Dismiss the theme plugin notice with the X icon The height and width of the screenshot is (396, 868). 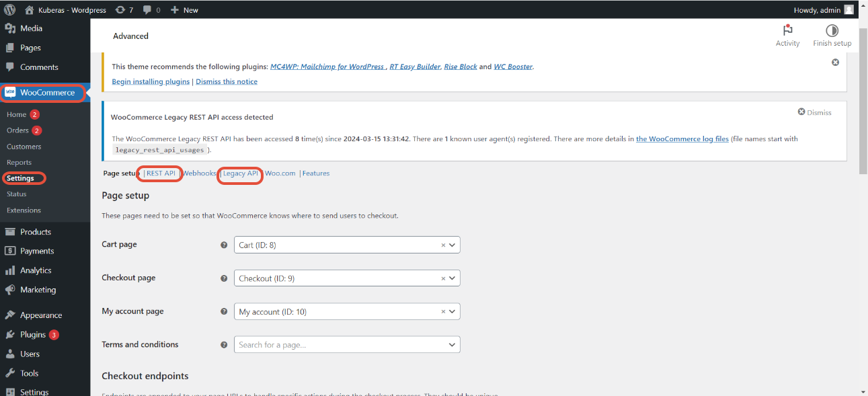pos(835,62)
